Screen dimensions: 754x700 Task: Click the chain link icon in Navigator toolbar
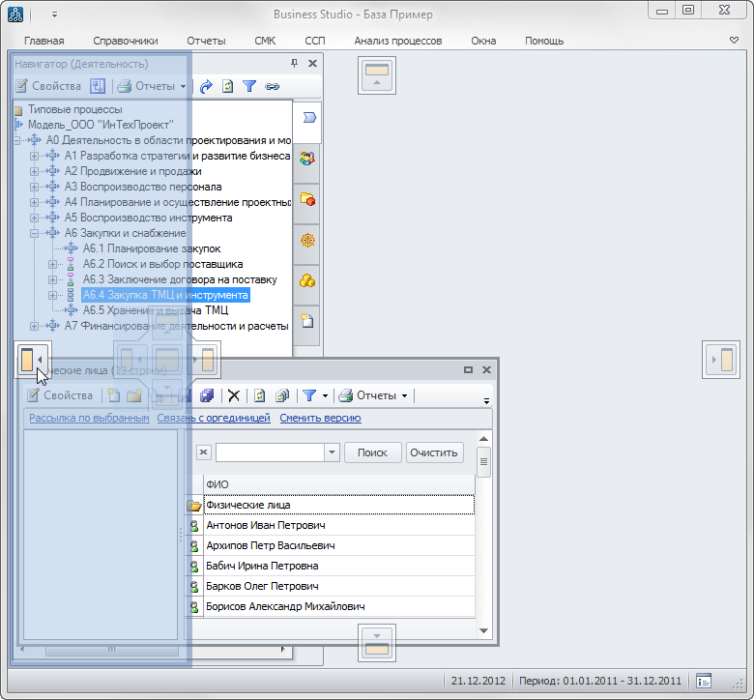[x=273, y=86]
